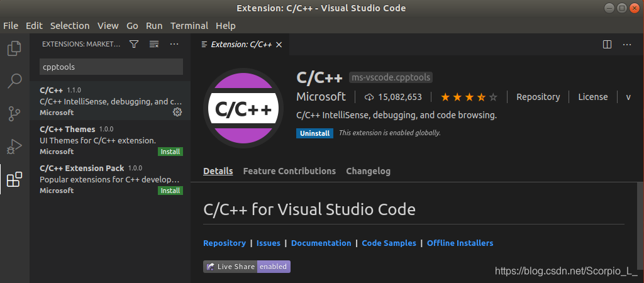The height and width of the screenshot is (283, 644).
Task: Select the C/C++ 1.1.0 extension item
Action: 110,101
